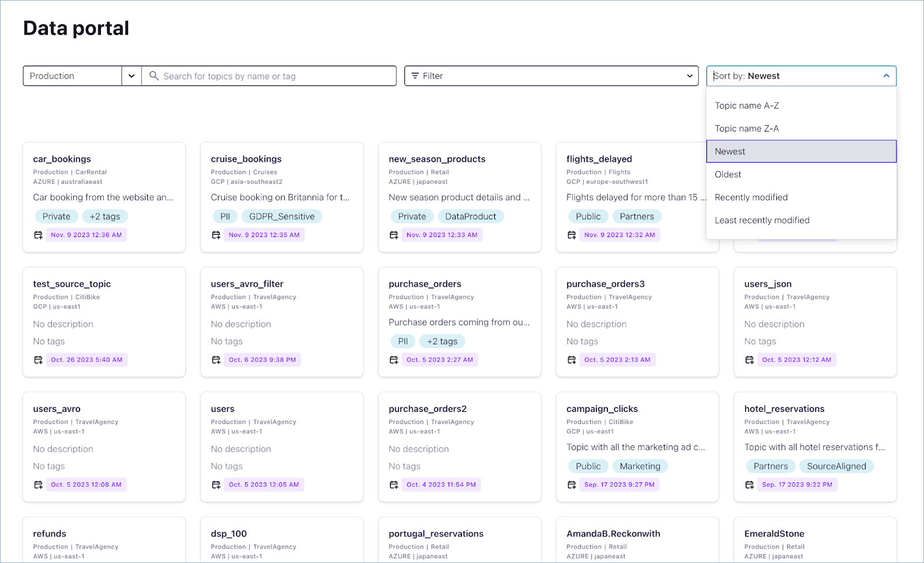Open the hotel_reservations topic card
Viewport: 924px width, 563px height.
pos(784,408)
